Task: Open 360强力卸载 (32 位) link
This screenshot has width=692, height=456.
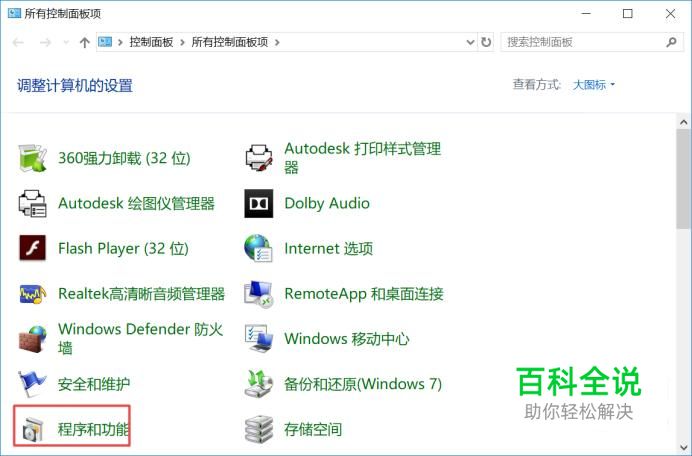Action: 124,158
